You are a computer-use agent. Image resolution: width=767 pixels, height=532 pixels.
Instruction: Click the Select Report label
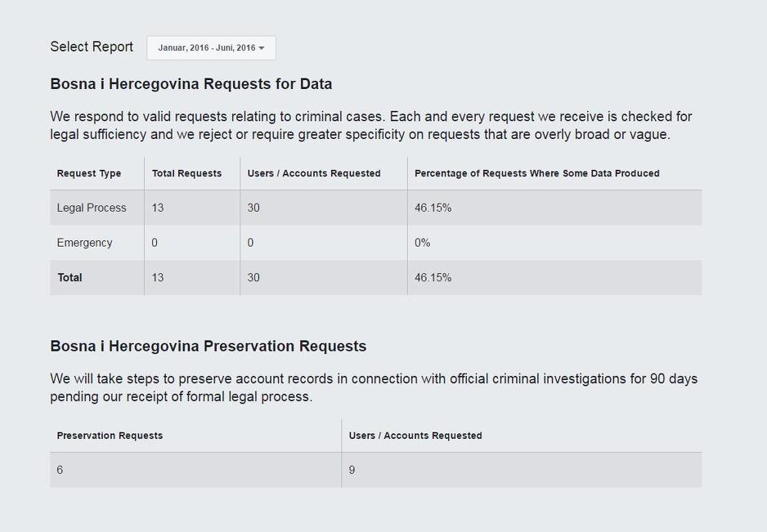point(92,47)
